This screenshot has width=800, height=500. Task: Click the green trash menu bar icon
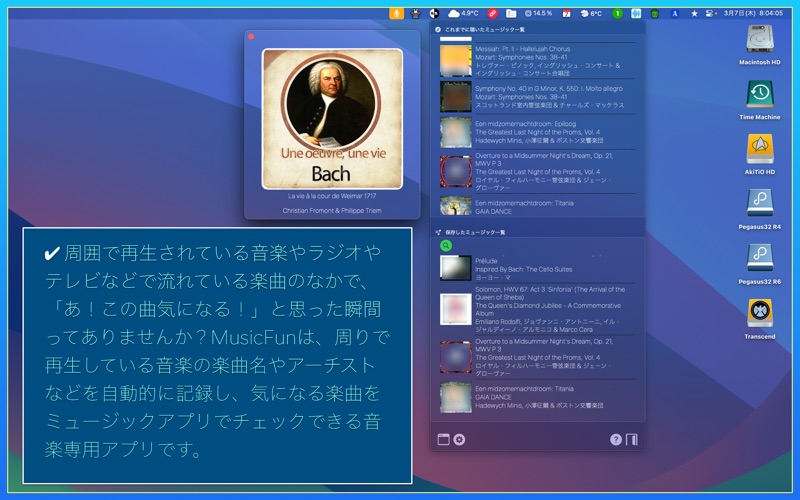655,14
